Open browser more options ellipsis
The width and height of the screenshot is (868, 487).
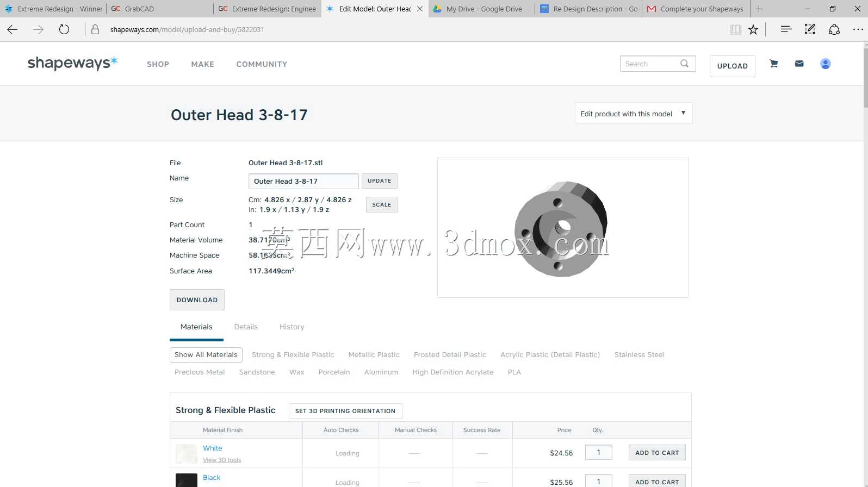click(x=858, y=29)
